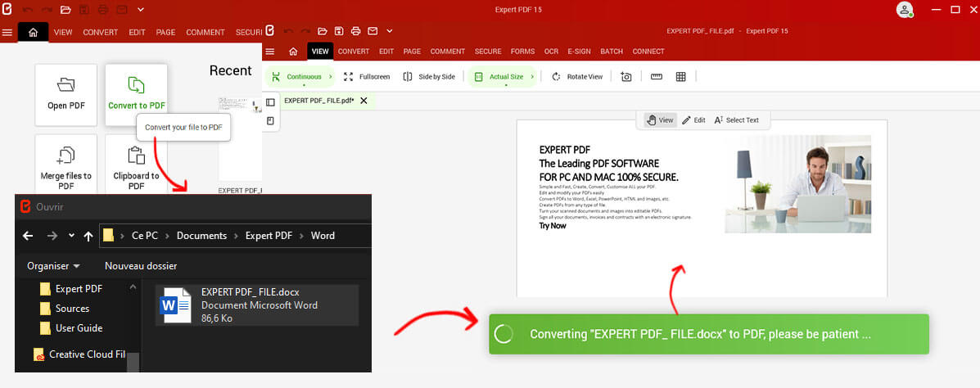Click the Print icon in the home window title bar
The image size is (980, 388).
(x=103, y=10)
